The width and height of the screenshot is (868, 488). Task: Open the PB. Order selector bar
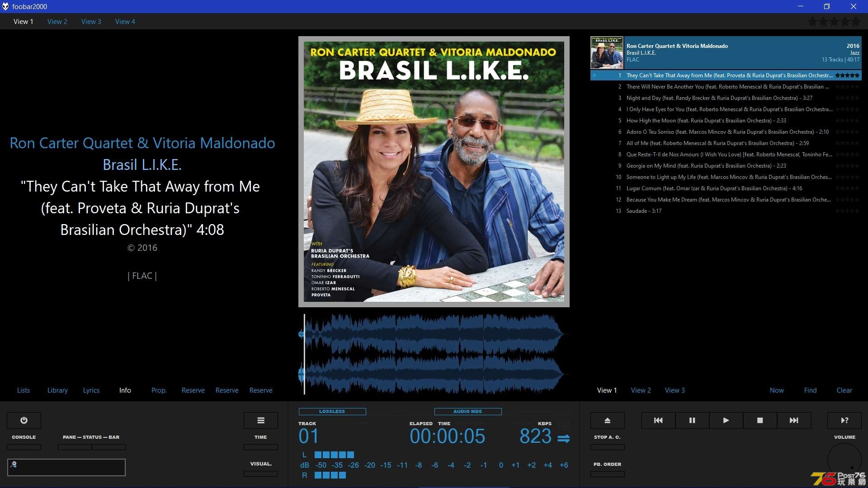[608, 474]
